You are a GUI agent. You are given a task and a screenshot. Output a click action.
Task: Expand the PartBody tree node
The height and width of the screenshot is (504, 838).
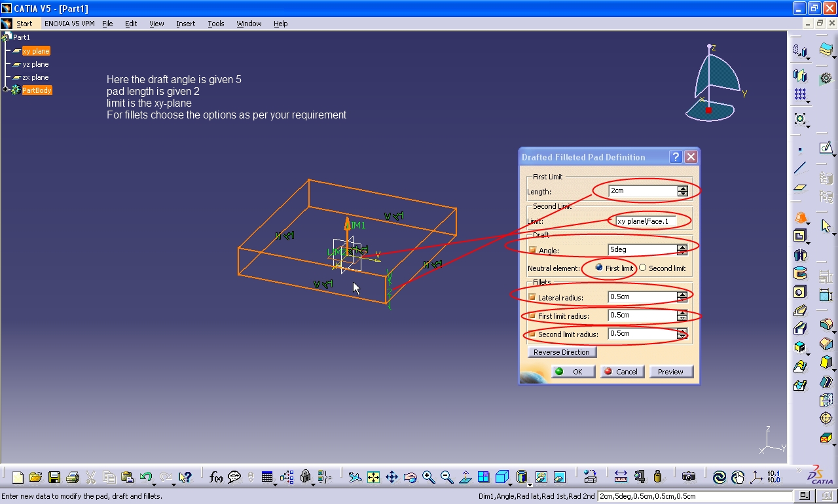coord(7,90)
